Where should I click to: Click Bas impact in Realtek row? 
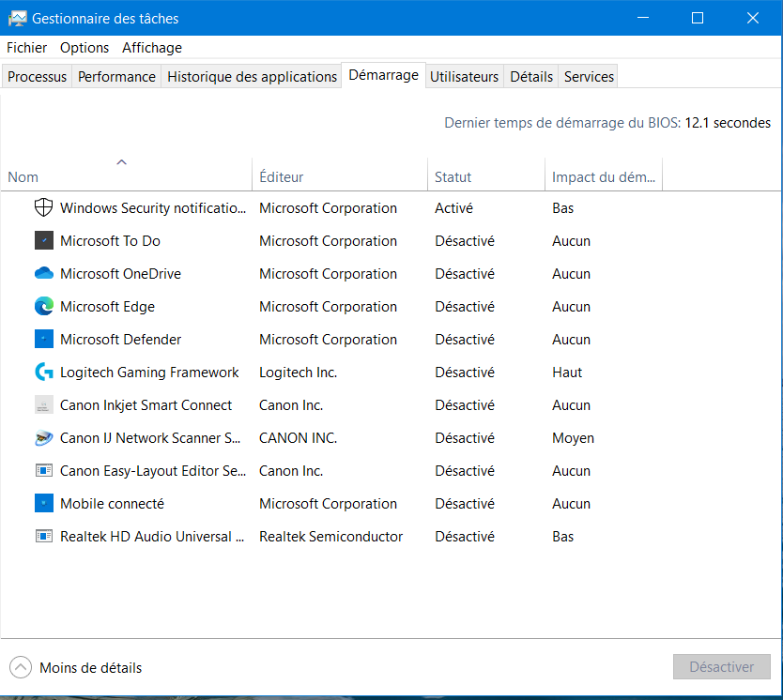coord(562,537)
